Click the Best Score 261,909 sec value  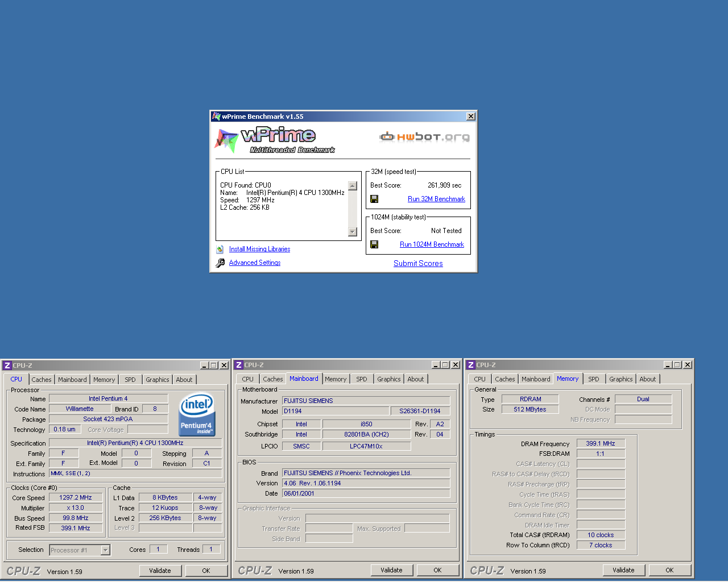445,185
